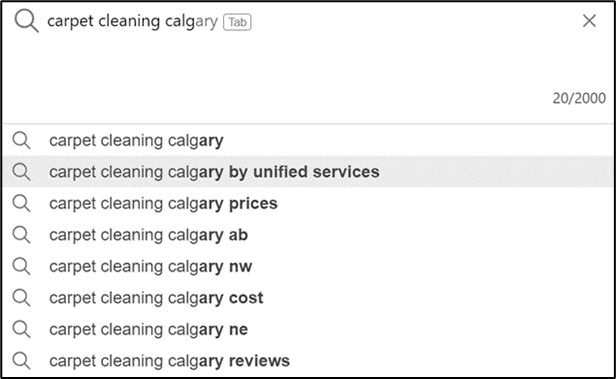616x379 pixels.
Task: Click the Tab autocomplete hint badge
Action: pos(237,22)
